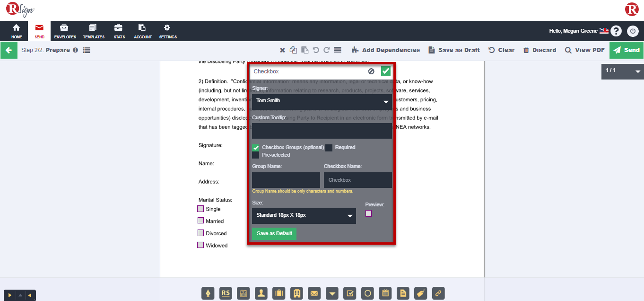
Task: Open the help question mark icon
Action: pos(616,31)
